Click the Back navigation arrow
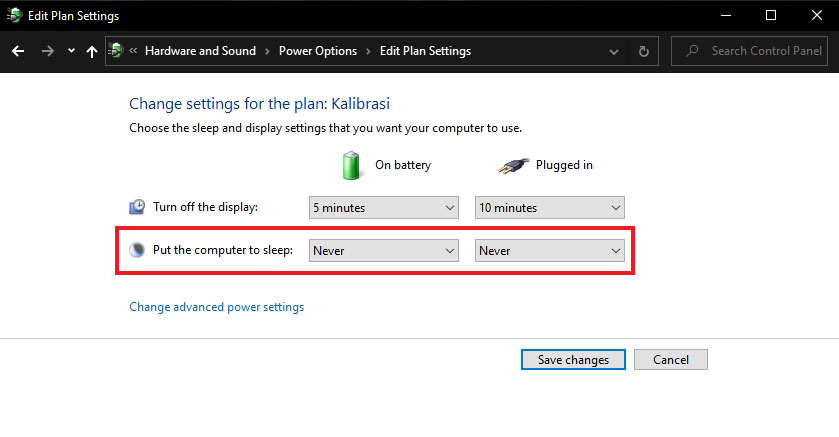This screenshot has width=839, height=437. (18, 51)
